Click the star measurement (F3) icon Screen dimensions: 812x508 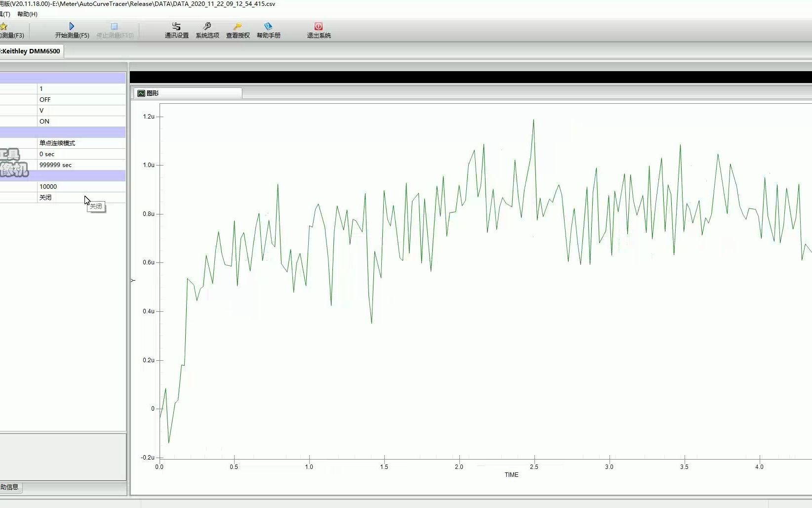coord(3,26)
